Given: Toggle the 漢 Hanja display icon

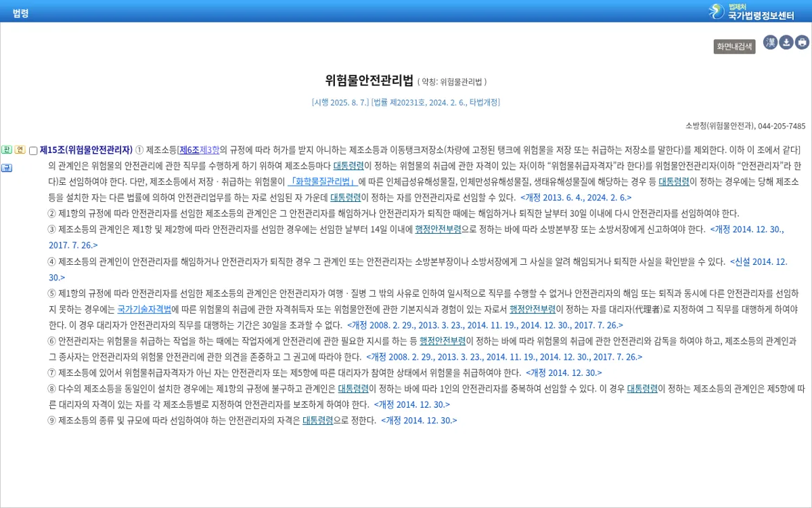Looking at the screenshot, I should 771,43.
